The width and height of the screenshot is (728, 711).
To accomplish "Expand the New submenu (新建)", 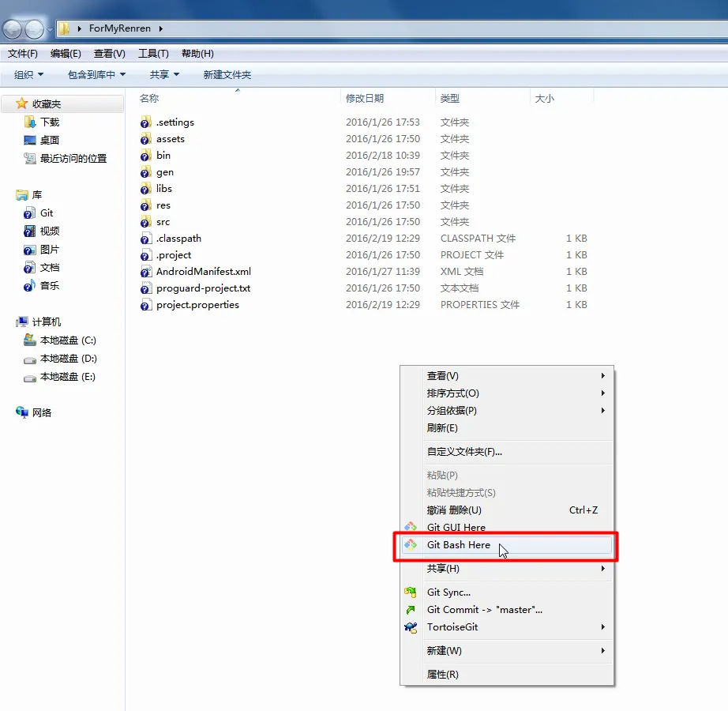I will 602,651.
